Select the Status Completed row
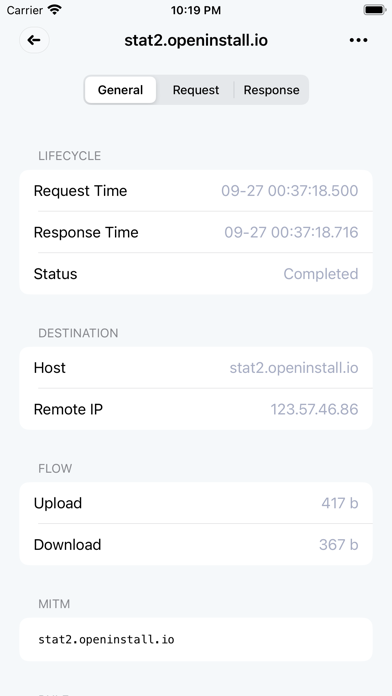This screenshot has height=696, width=392. pyautogui.click(x=196, y=274)
